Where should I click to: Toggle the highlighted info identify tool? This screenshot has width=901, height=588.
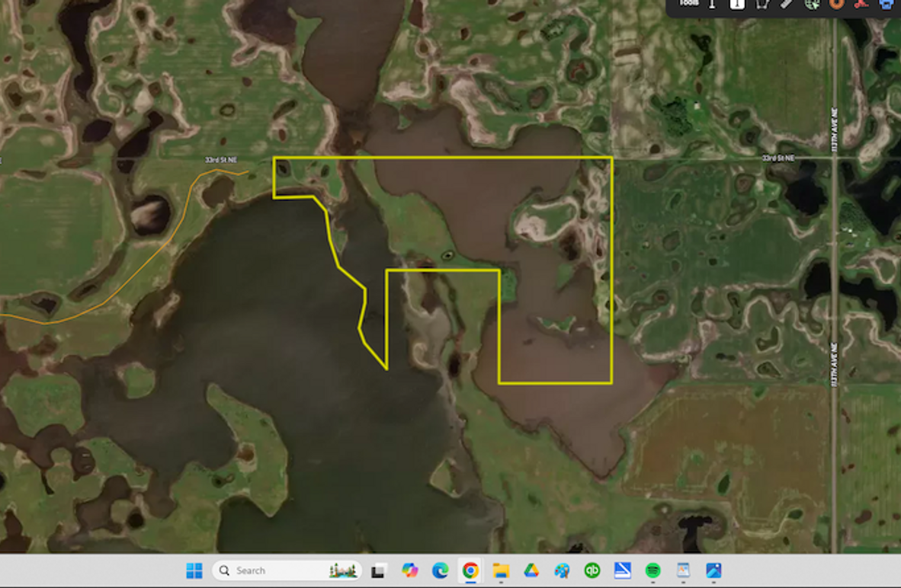tap(737, 5)
